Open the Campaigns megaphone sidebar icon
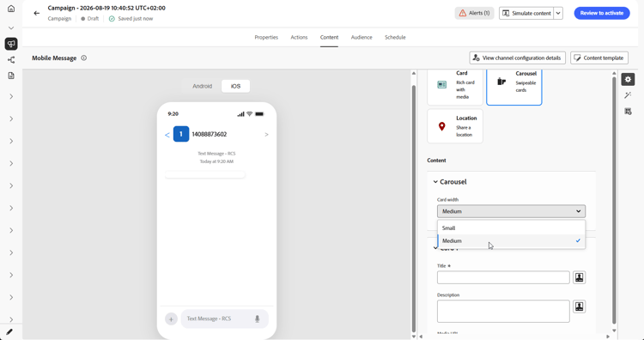The image size is (644, 340). tap(11, 44)
